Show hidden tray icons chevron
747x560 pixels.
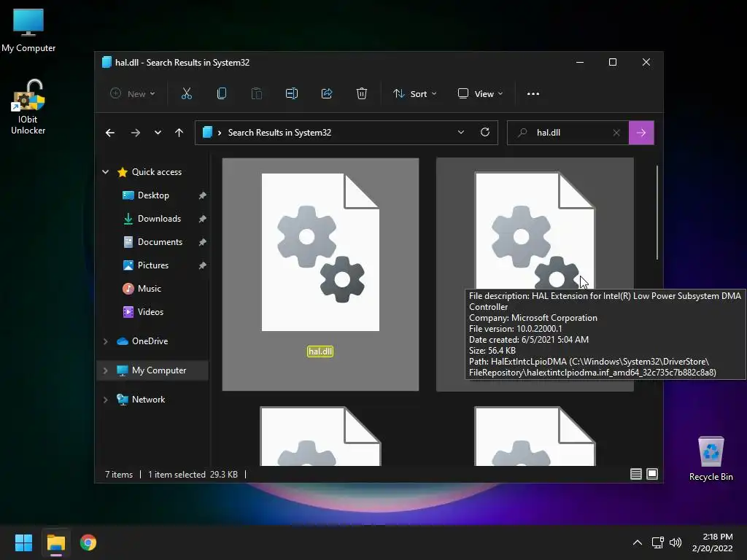point(638,542)
